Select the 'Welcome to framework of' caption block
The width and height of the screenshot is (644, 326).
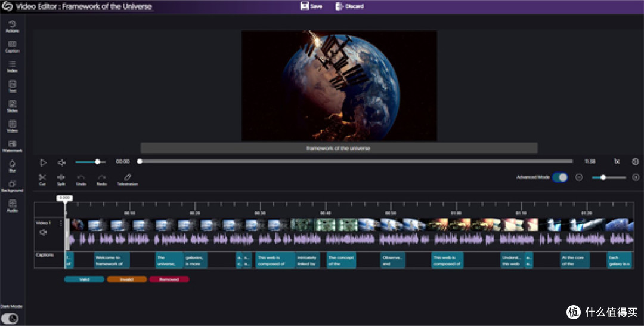112,260
